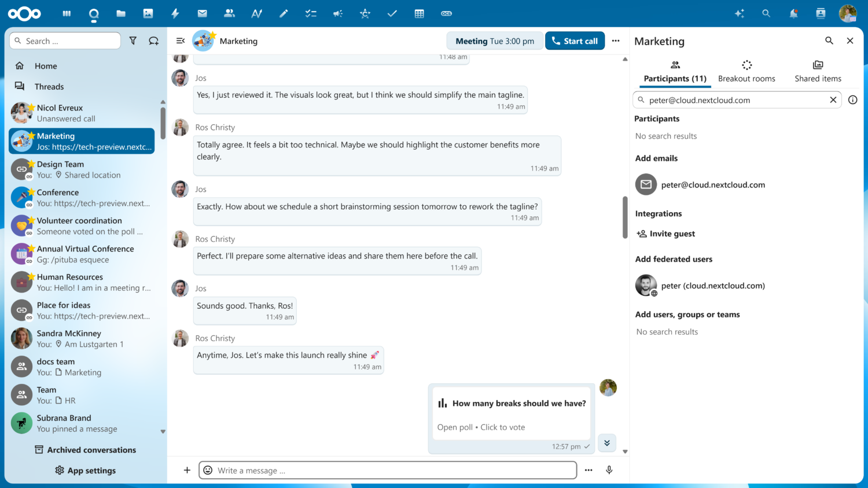Open more message options beside the input field
The image size is (868, 488).
pyautogui.click(x=589, y=470)
